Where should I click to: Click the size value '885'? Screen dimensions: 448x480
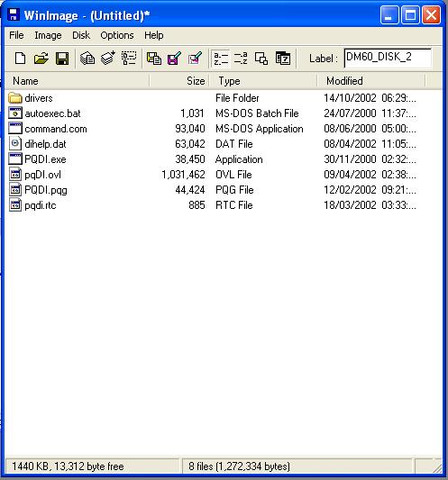coord(197,205)
